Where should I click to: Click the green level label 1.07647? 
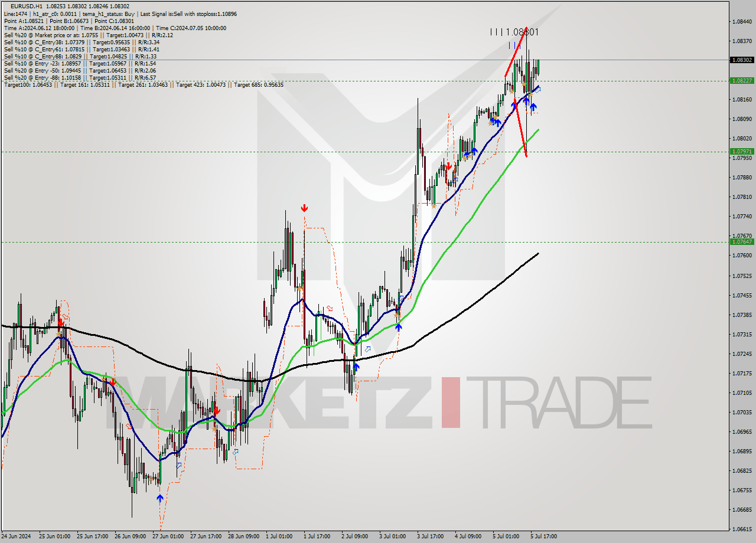[x=742, y=242]
